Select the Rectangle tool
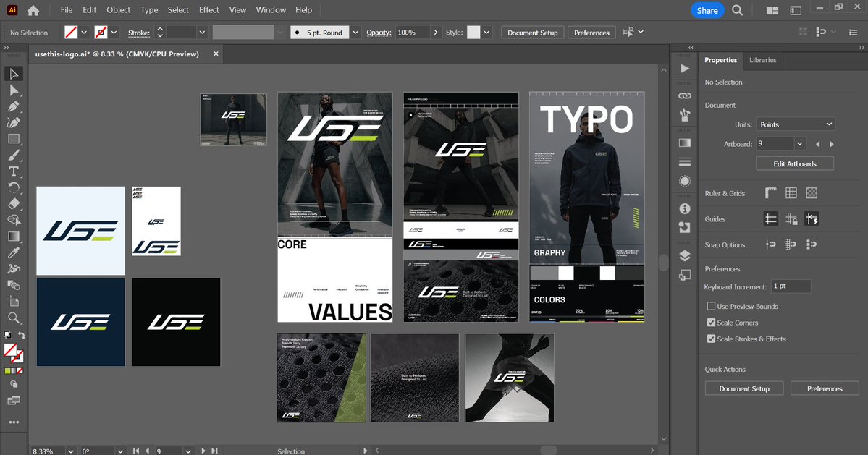 14,139
